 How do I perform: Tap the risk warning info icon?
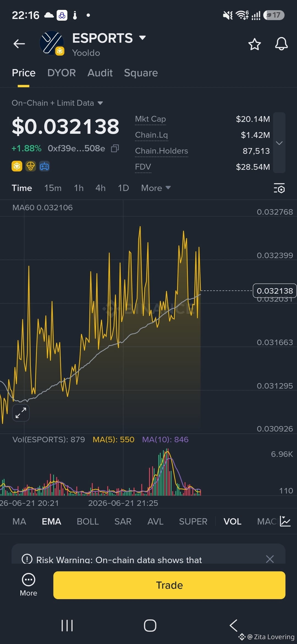pyautogui.click(x=27, y=559)
